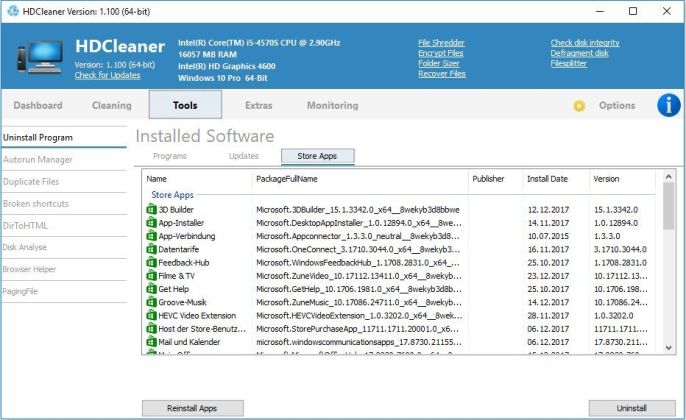Click the Get Help app icon
This screenshot has width=686, height=420.
[151, 289]
